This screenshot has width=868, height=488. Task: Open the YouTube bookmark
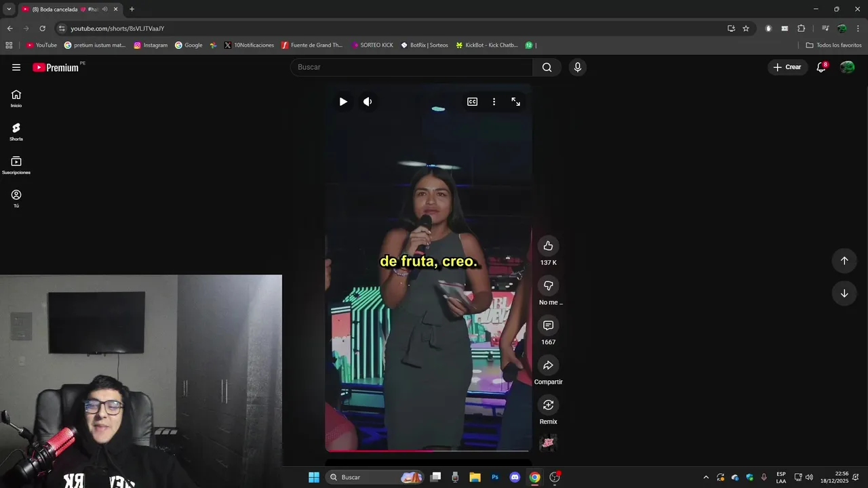point(41,45)
